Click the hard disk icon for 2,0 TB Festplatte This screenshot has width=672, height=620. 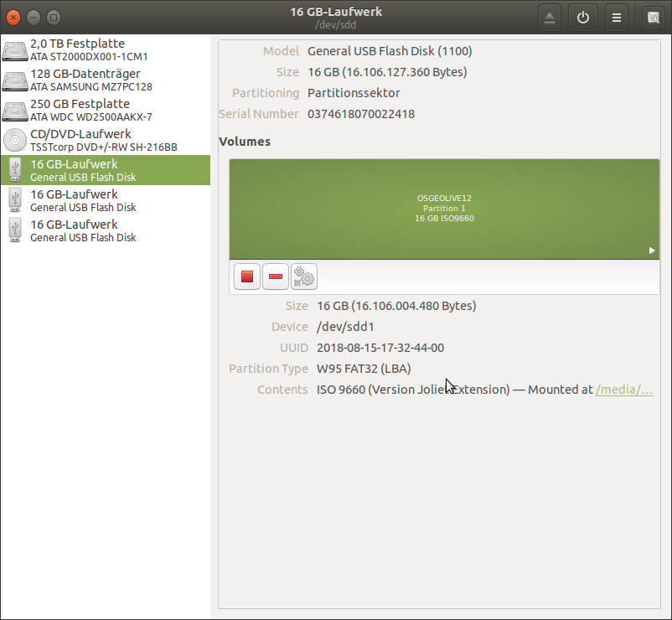15,50
